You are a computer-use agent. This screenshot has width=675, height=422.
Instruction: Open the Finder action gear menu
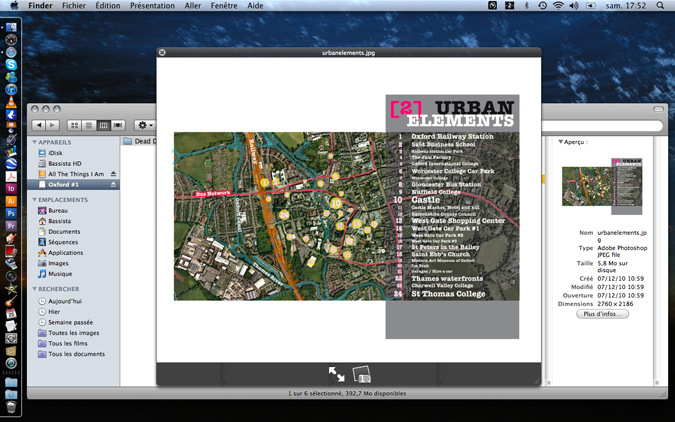(x=145, y=125)
